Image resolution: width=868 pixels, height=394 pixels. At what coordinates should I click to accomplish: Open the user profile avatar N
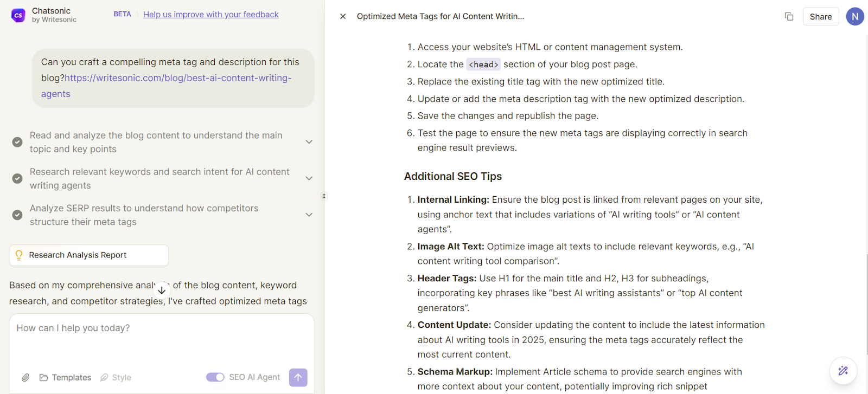(854, 17)
